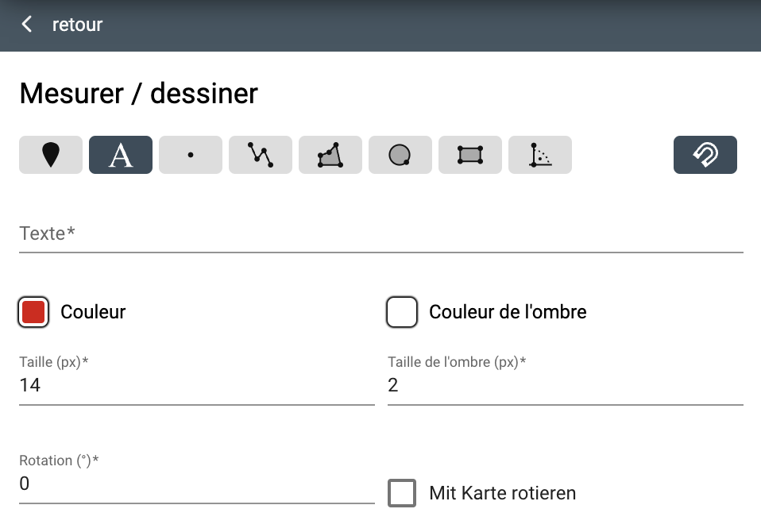
Task: Activate the polygon drawing tool
Action: click(x=330, y=155)
